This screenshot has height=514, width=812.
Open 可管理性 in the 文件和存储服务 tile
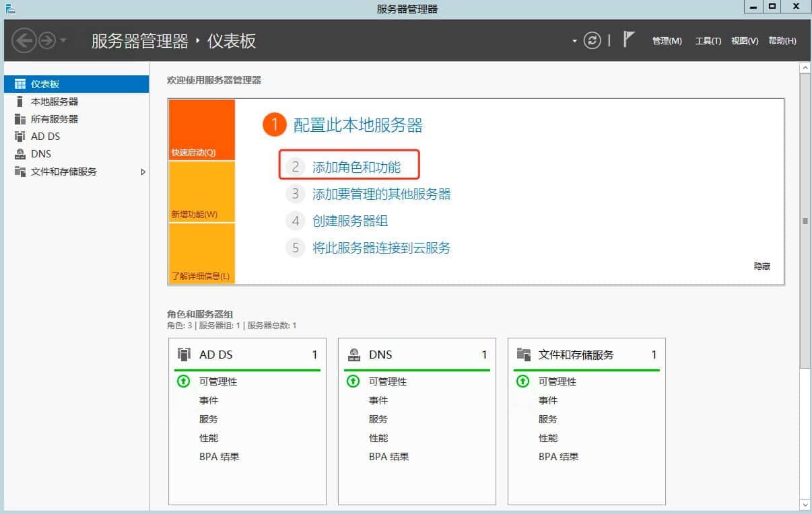pos(557,381)
